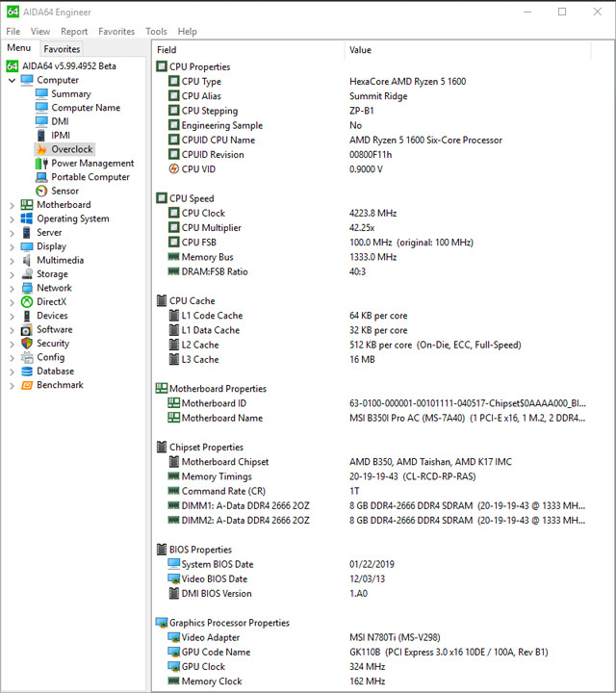Select the Overclock flame icon
Screen dimensions: 616x693
pyautogui.click(x=41, y=149)
